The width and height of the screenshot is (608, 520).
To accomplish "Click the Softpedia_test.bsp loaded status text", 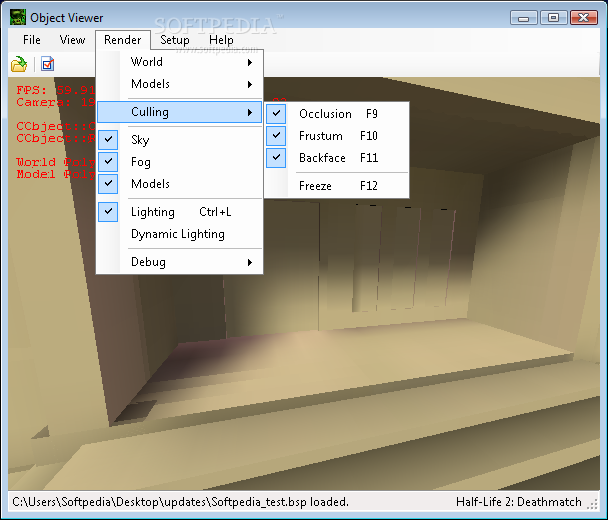I will click(x=181, y=502).
